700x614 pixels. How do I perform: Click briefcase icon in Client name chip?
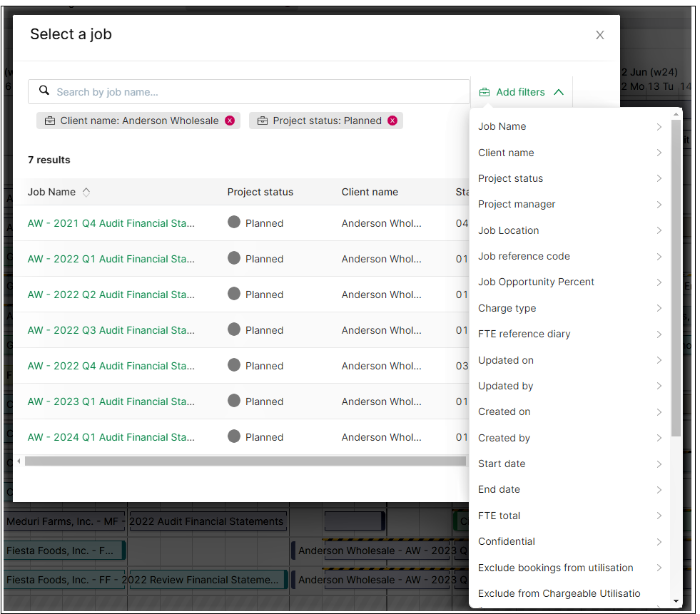coord(50,121)
